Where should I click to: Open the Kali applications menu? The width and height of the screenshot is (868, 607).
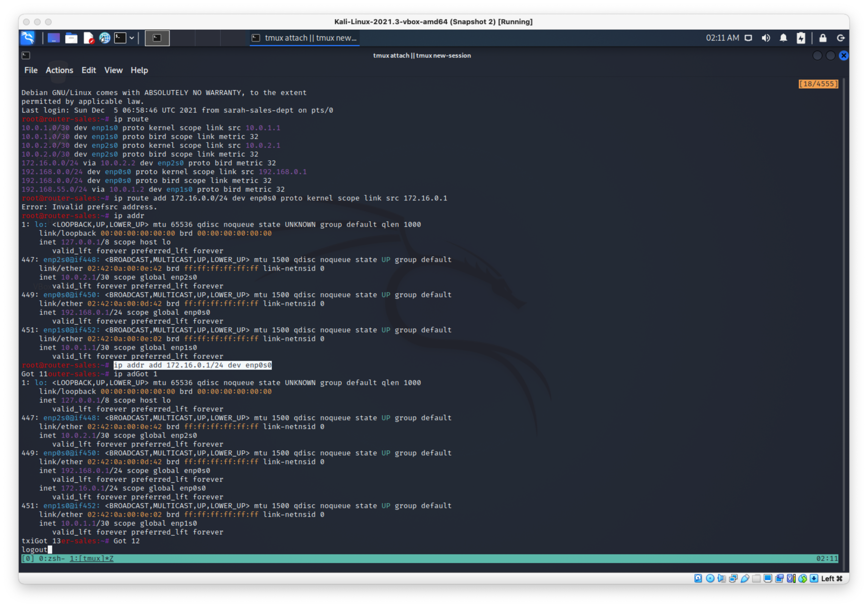(x=28, y=38)
